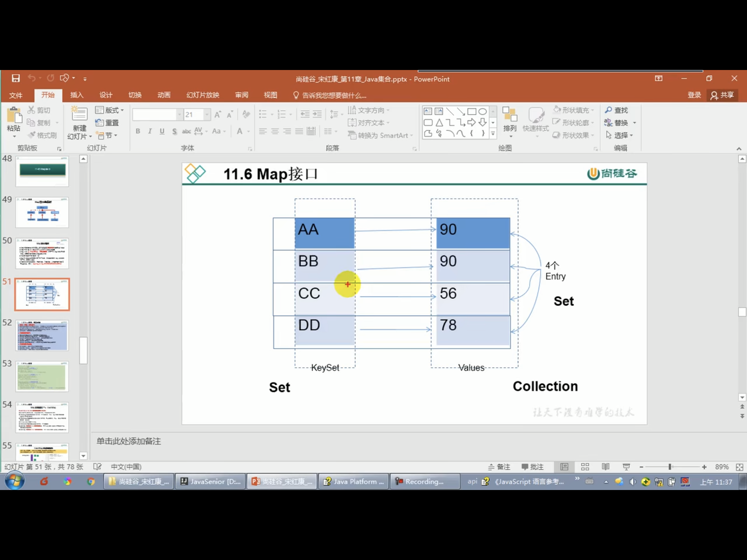Toggle Notes pane in status bar
This screenshot has height=560, width=747.
(499, 467)
